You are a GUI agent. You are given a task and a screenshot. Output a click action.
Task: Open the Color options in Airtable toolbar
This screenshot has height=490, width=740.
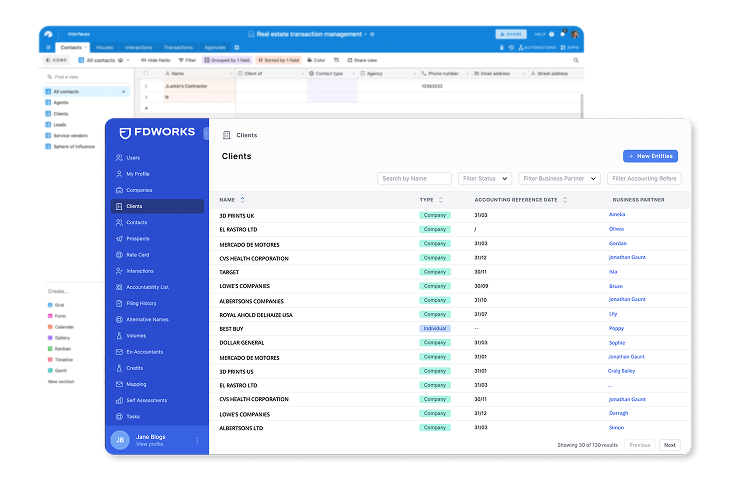pos(316,60)
